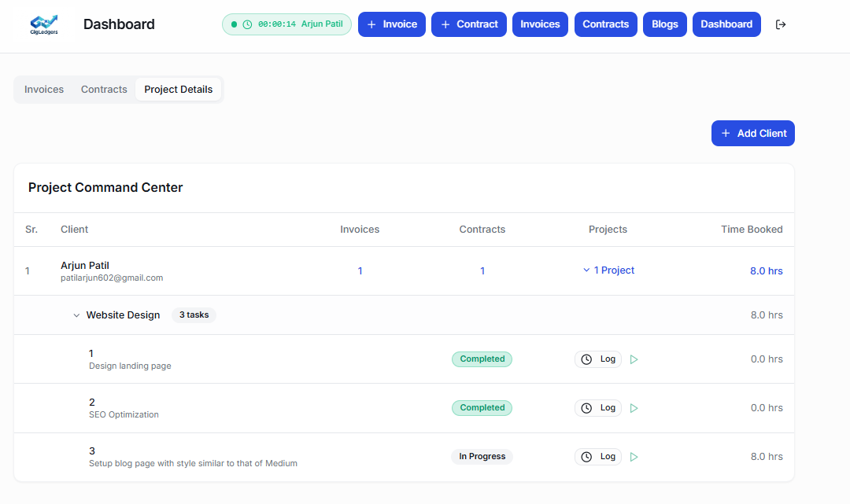850x504 pixels.
Task: Click the SEO Optimization task text
Action: (x=124, y=414)
